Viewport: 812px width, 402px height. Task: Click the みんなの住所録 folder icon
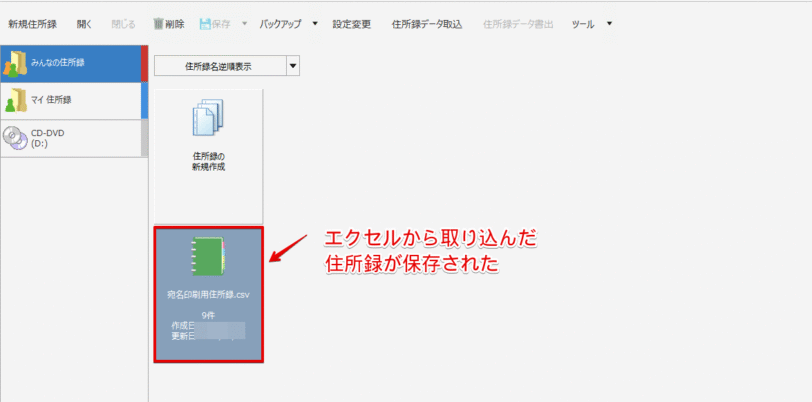14,65
